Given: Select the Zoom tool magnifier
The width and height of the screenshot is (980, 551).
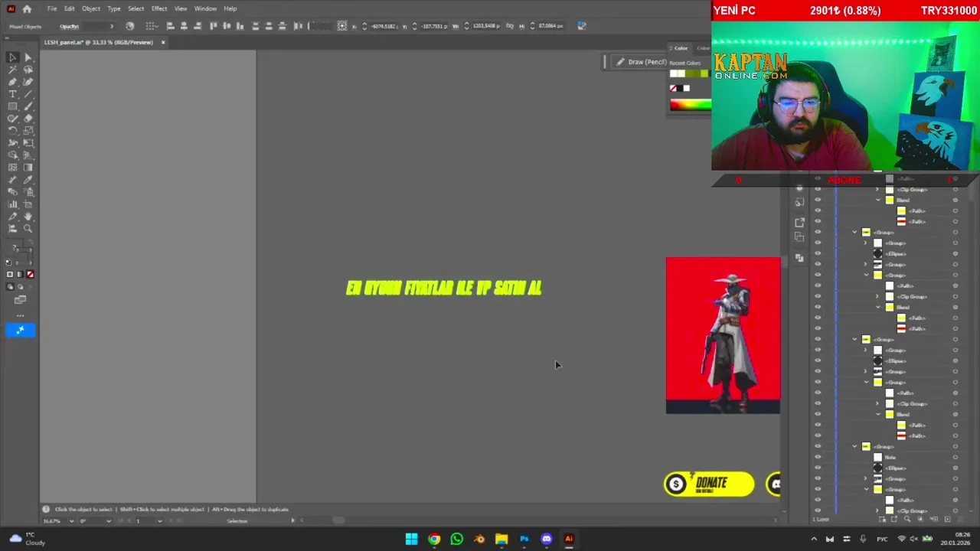Looking at the screenshot, I should tap(28, 229).
